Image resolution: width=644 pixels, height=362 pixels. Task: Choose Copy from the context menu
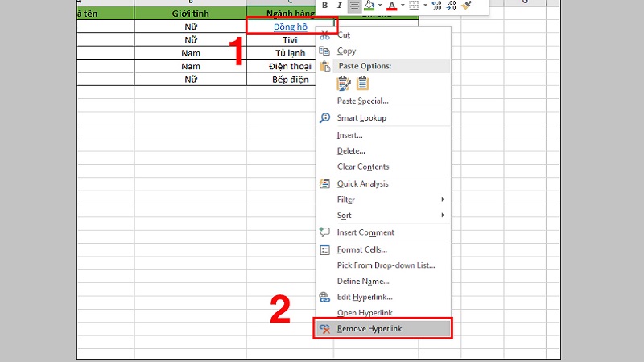point(346,51)
